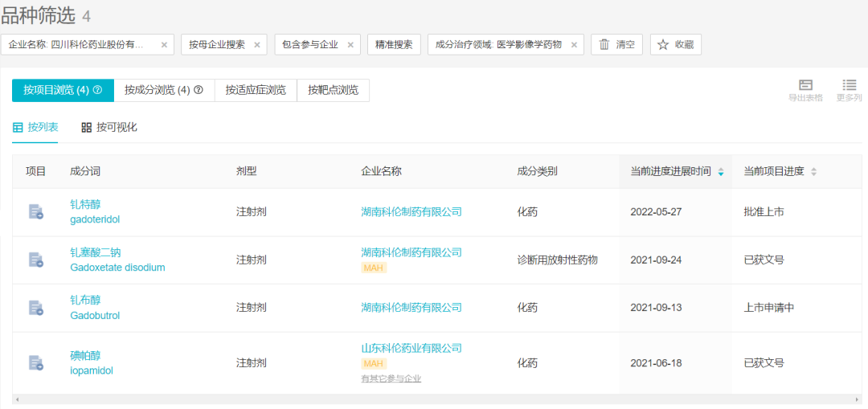
Task: Select the 按可视化 view
Action: [109, 128]
